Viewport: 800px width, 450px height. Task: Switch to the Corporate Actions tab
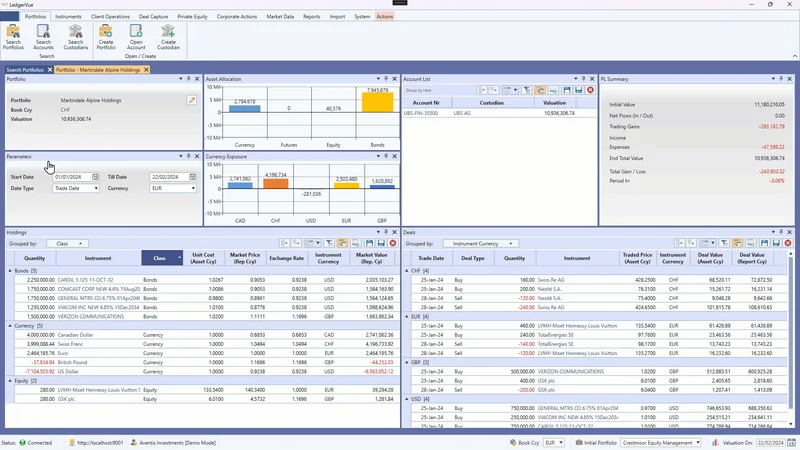(x=237, y=16)
